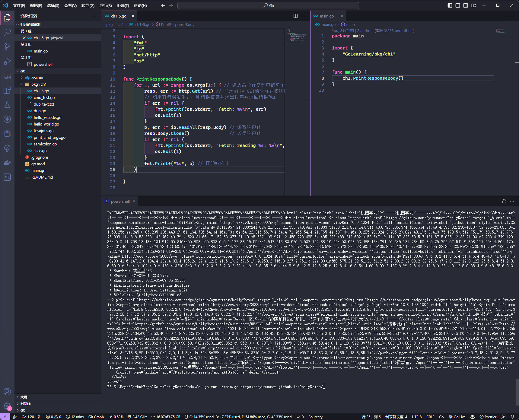
Task: Split the ch1-5.go editor right
Action: 295,16
